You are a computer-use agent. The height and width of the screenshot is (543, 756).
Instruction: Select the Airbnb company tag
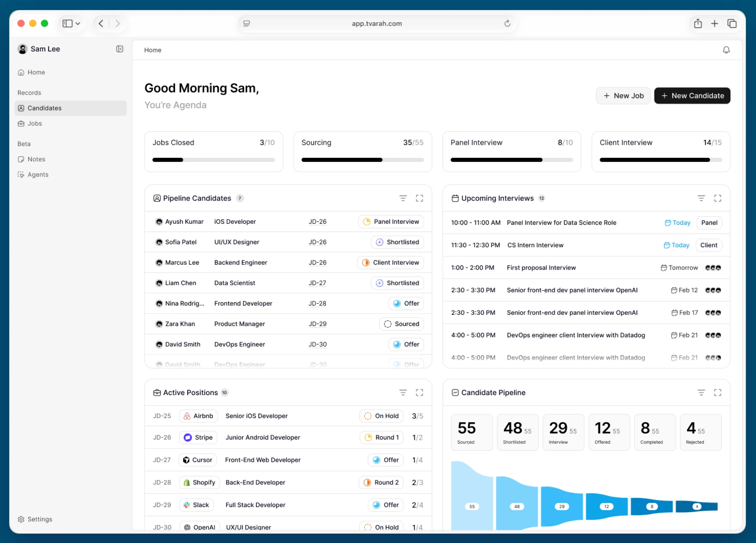[x=199, y=416]
